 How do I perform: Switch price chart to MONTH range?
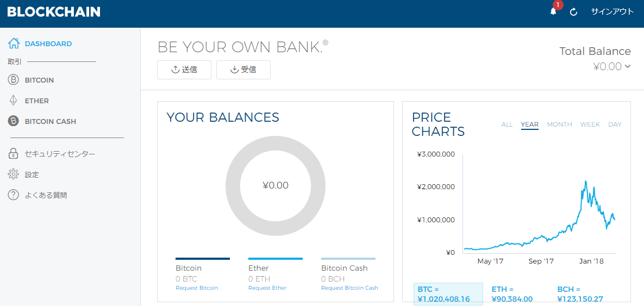tap(559, 124)
